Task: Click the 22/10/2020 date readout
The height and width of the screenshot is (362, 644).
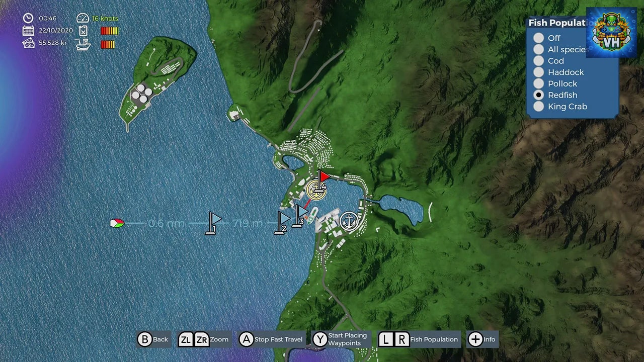Action: 56,30
